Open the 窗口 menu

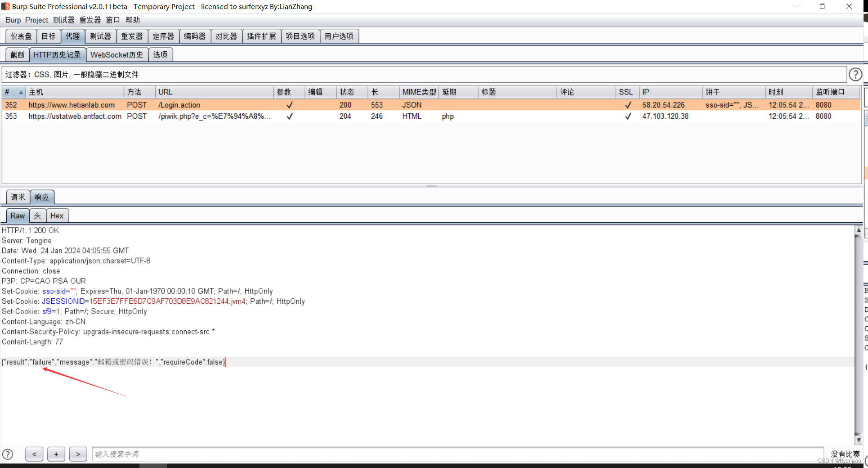[x=113, y=20]
